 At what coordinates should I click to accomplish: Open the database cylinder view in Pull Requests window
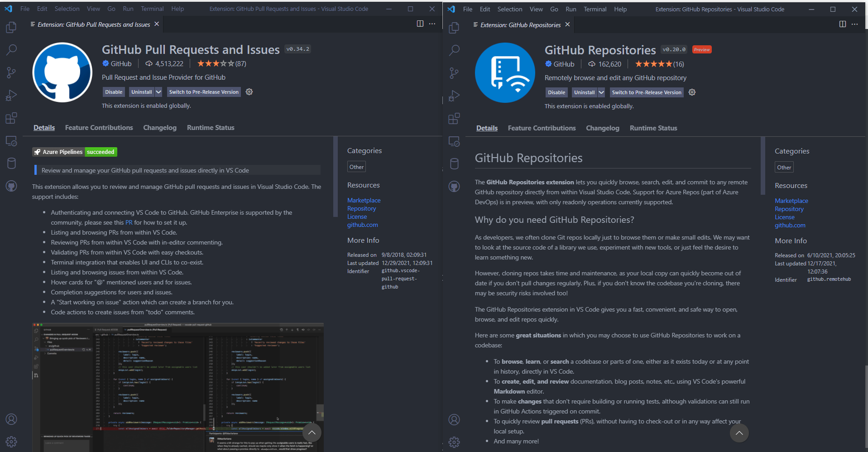(x=11, y=163)
